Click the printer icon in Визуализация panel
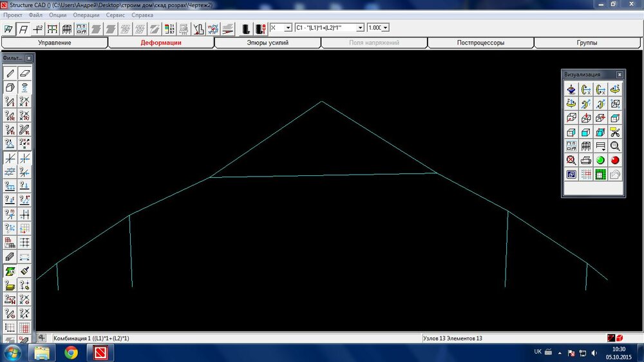 pos(585,160)
